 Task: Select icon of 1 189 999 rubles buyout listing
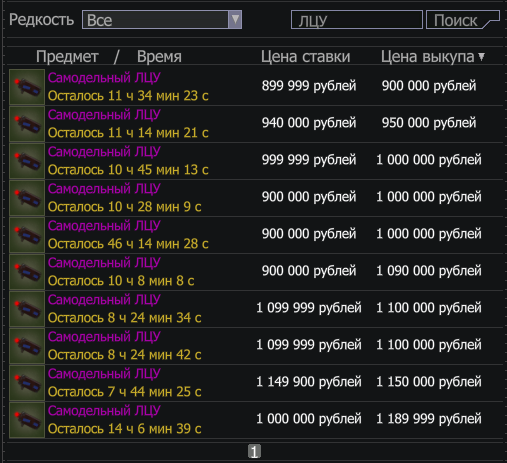tap(27, 420)
